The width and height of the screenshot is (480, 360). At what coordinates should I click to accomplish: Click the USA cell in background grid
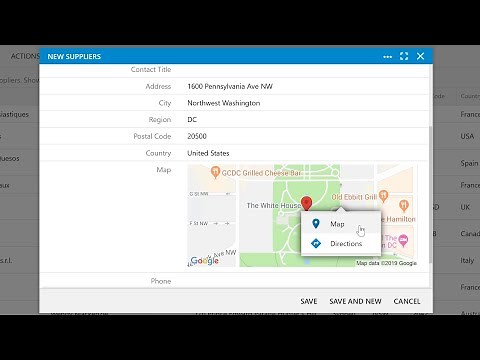pyautogui.click(x=467, y=136)
